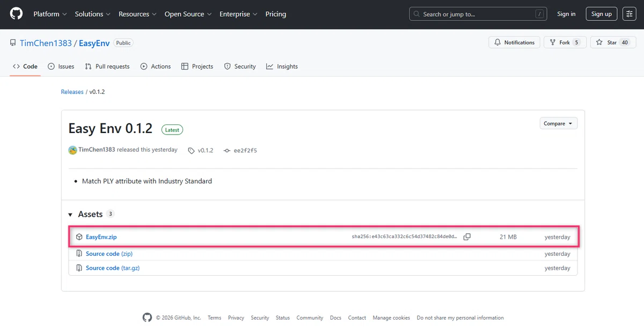Open the Insights tab
Image resolution: width=644 pixels, height=332 pixels.
[282, 67]
